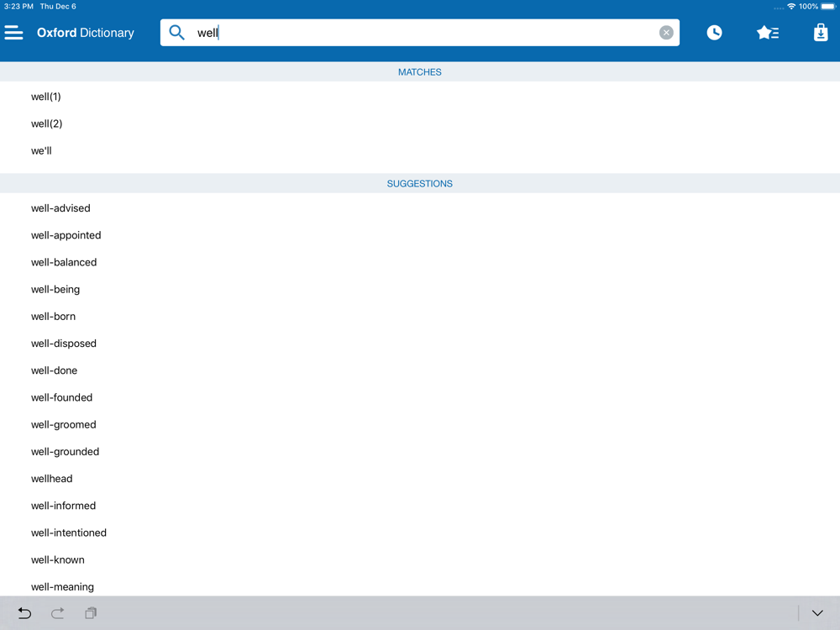Open the hamburger menu

coord(14,33)
